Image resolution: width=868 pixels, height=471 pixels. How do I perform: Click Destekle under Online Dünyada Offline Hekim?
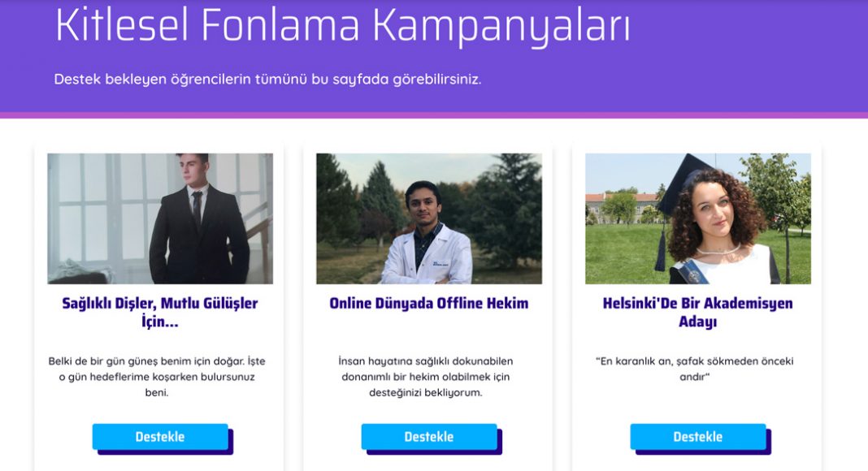(x=429, y=437)
